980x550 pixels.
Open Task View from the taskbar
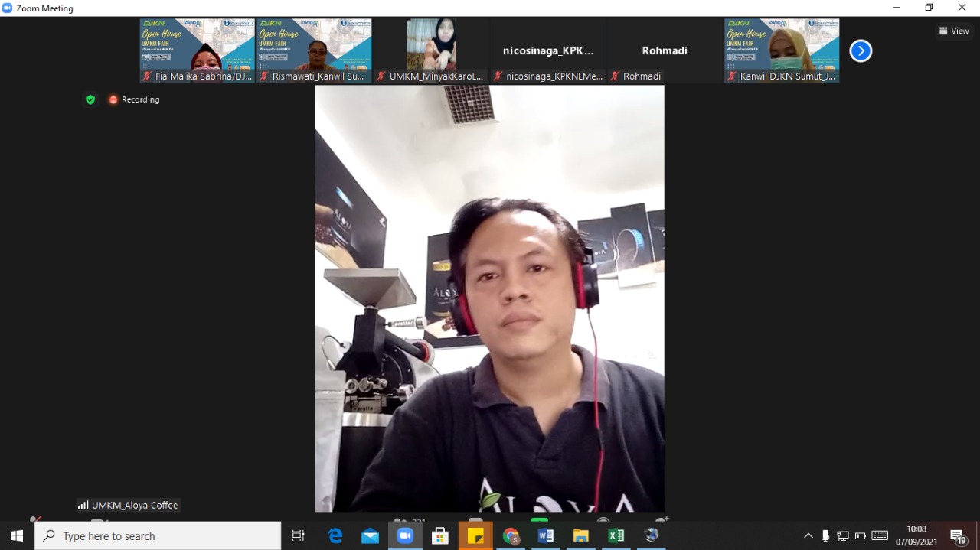[x=299, y=536]
